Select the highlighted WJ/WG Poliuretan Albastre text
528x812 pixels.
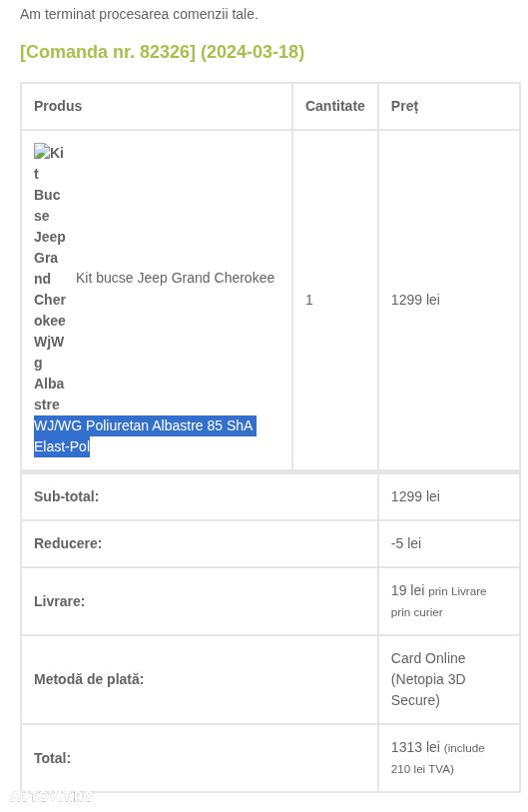[145, 425]
